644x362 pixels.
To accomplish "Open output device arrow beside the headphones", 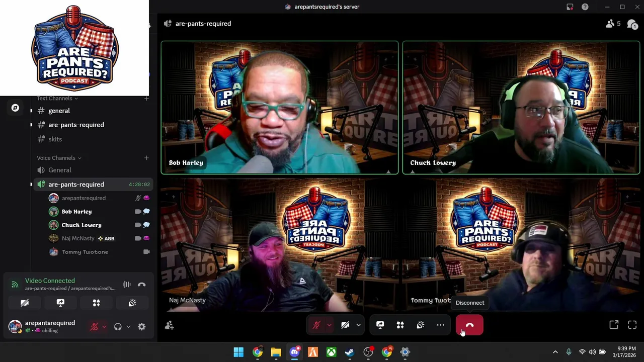I will point(128,327).
